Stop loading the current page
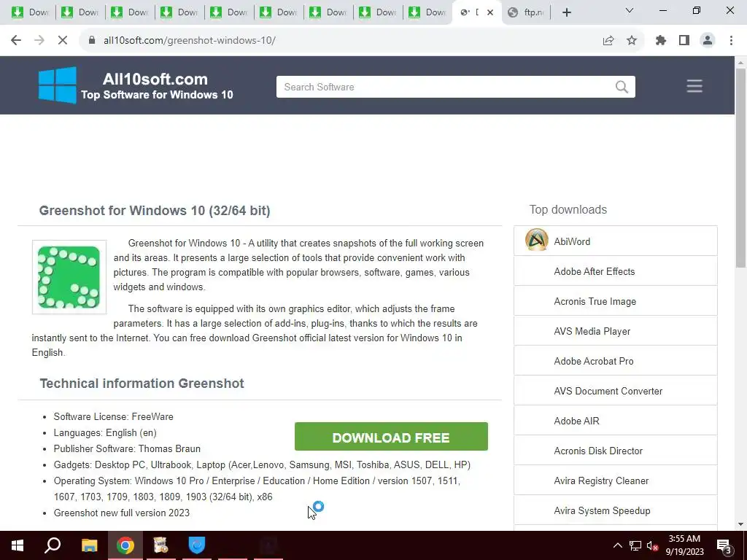 pos(63,41)
